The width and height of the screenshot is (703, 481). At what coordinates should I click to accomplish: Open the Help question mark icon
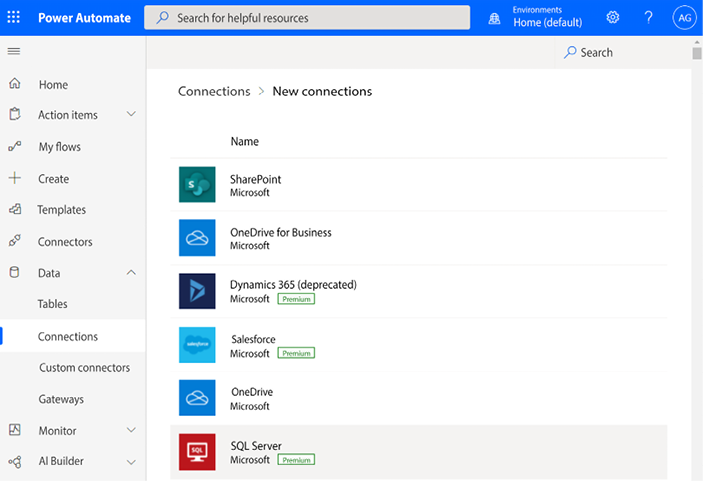[648, 17]
